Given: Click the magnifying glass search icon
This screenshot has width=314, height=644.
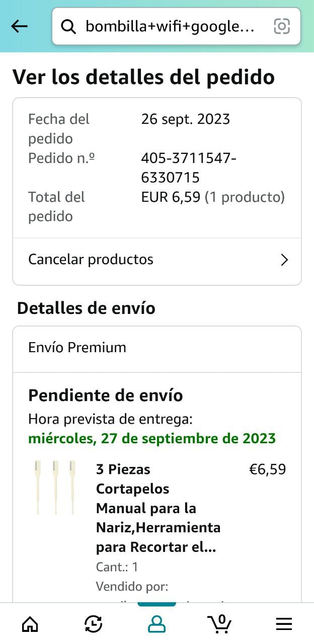Looking at the screenshot, I should (x=68, y=26).
